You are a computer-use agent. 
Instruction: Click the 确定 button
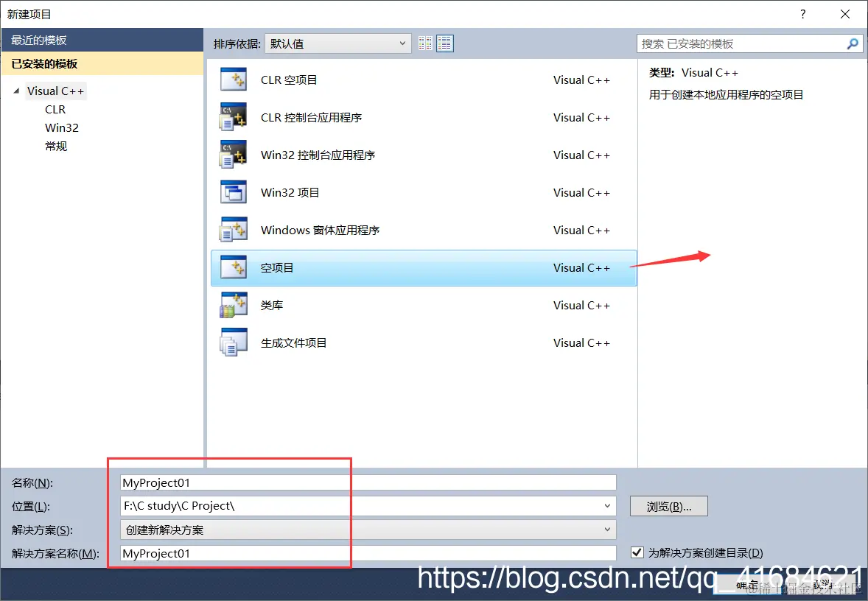tap(746, 585)
